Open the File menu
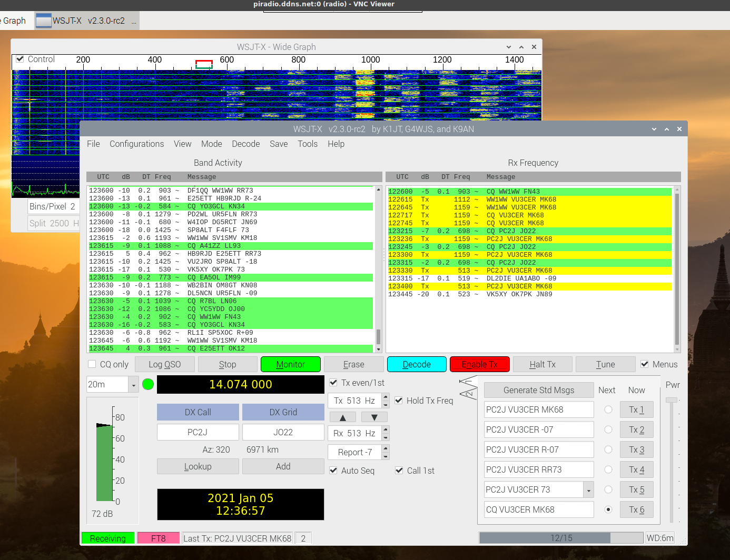 [x=93, y=144]
